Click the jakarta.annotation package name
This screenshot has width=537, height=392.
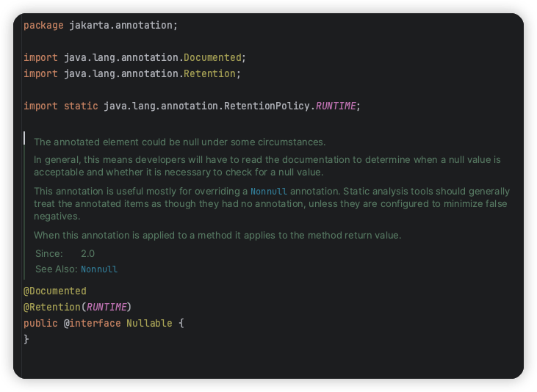(121, 26)
